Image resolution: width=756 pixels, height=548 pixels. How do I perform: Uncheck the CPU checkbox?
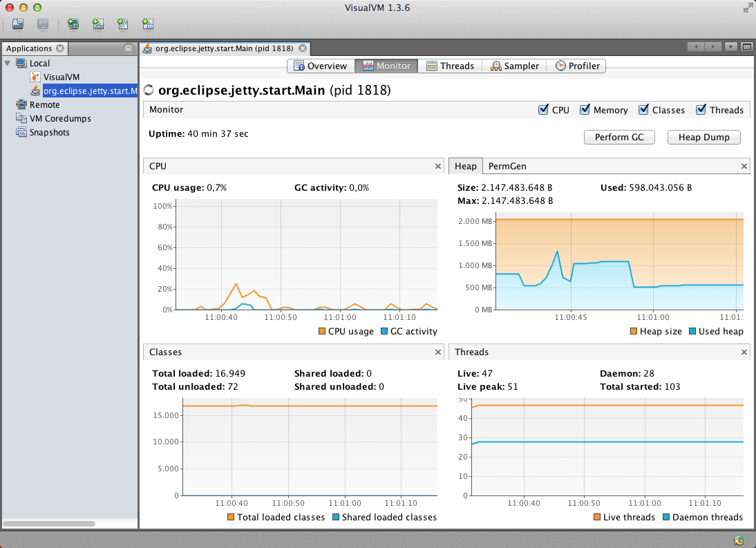pos(543,109)
